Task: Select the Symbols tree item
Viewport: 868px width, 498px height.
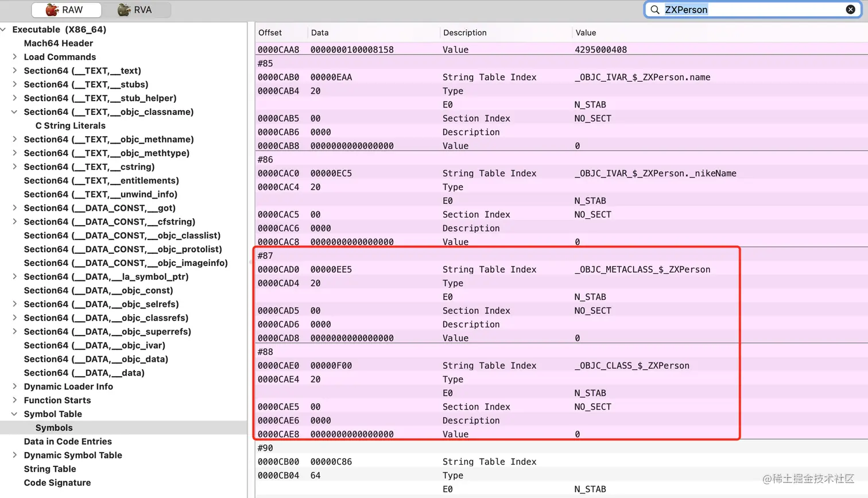Action: coord(54,428)
